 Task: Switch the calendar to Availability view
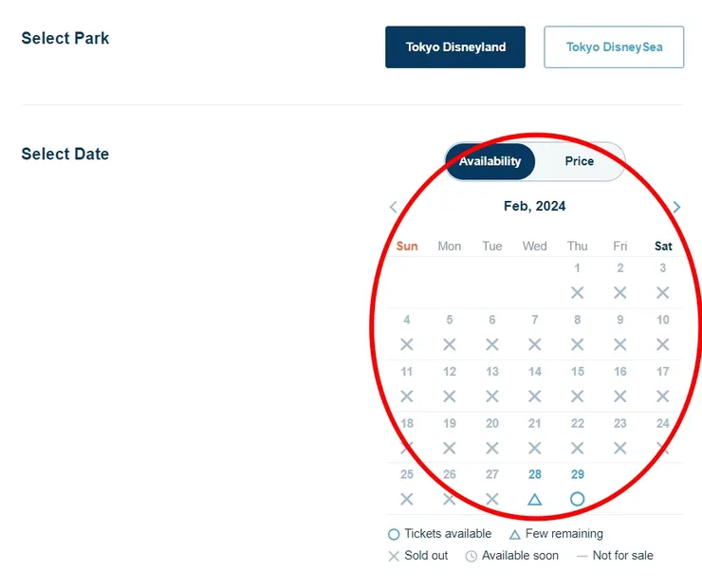point(490,161)
